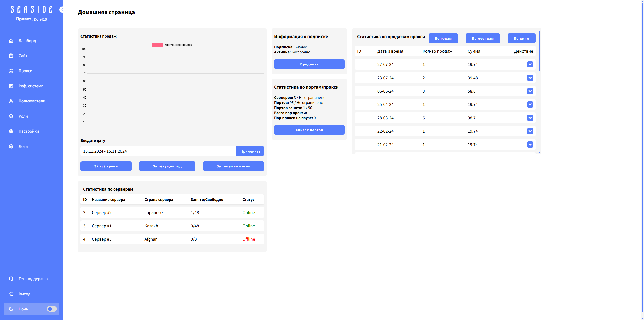Click the date range input field

coord(158,151)
